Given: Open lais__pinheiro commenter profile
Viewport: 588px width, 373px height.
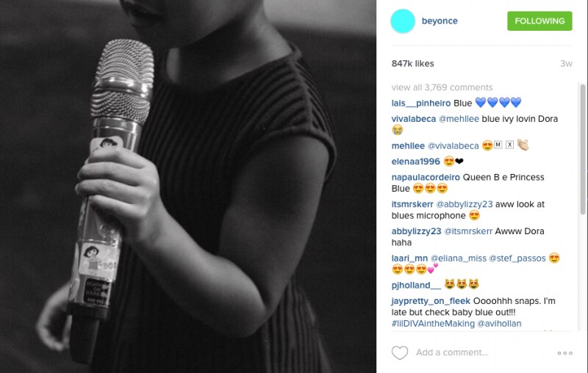Looking at the screenshot, I should [x=421, y=104].
